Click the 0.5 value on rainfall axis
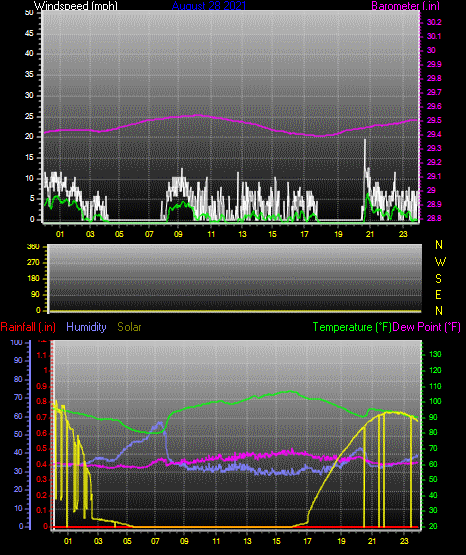The image size is (466, 555). (x=42, y=448)
